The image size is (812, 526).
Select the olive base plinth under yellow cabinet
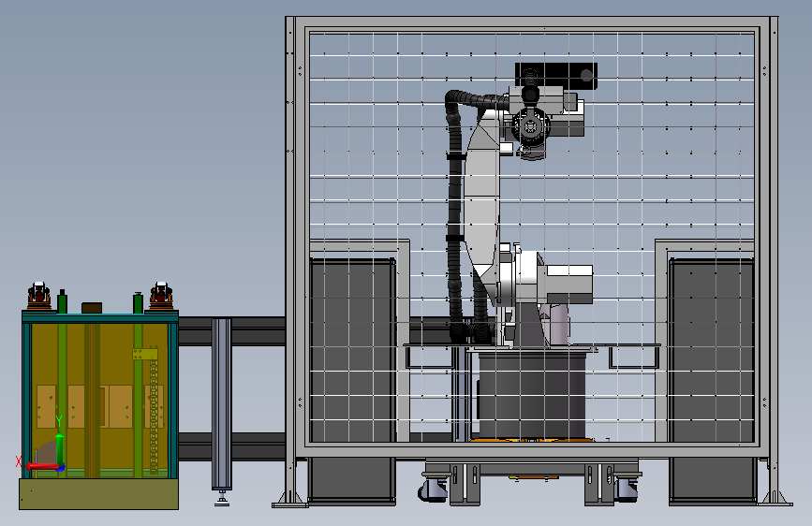tap(99, 494)
